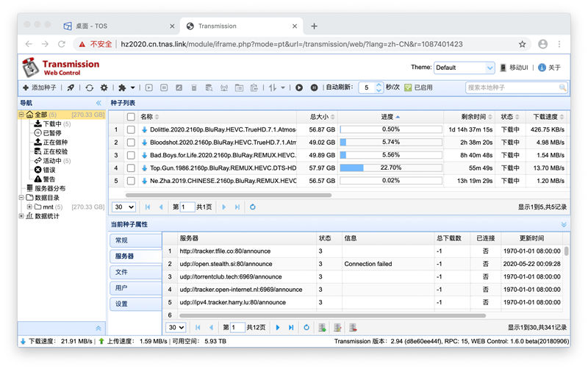Click the add tracker server icon

322,327
